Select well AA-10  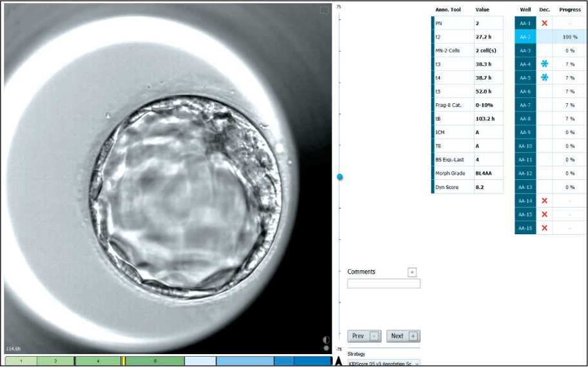[x=525, y=146]
